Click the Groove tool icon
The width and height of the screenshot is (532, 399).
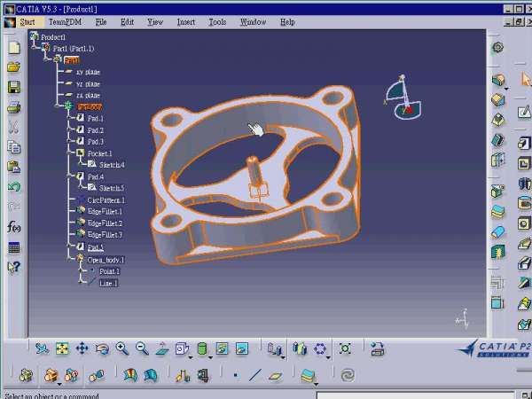525,203
